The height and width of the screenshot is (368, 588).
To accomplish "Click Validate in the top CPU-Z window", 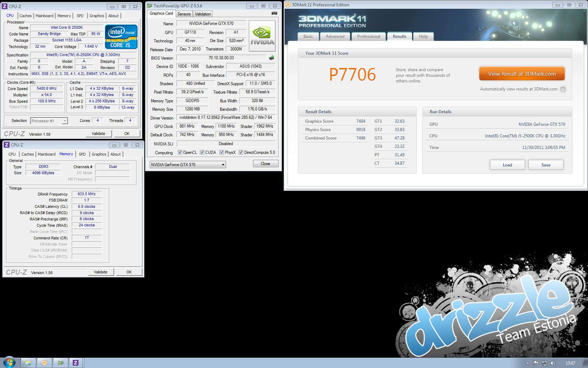I will point(99,134).
